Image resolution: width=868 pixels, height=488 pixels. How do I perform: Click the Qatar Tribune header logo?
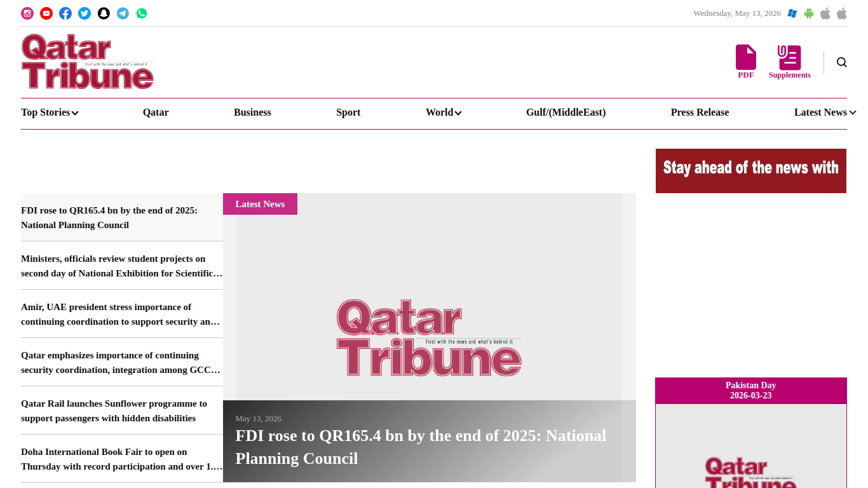(88, 62)
